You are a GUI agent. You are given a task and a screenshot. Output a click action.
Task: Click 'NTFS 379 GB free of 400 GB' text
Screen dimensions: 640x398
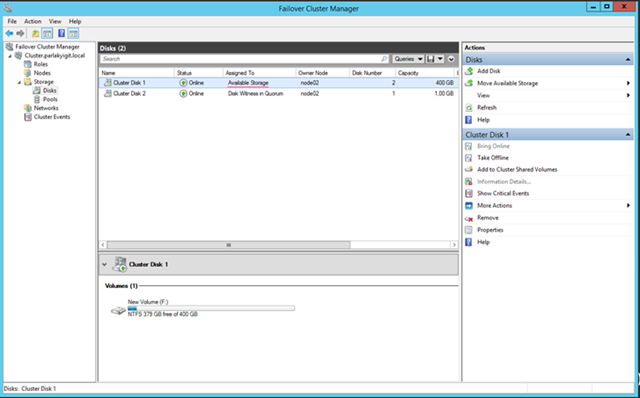pyautogui.click(x=162, y=314)
